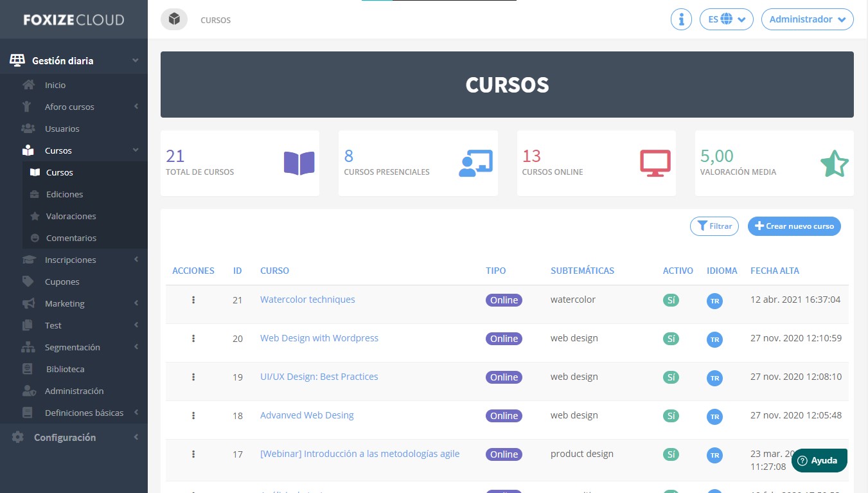Image resolution: width=868 pixels, height=493 pixels.
Task: Disable Activo for UI/UX Design: Best Practices
Action: point(671,378)
